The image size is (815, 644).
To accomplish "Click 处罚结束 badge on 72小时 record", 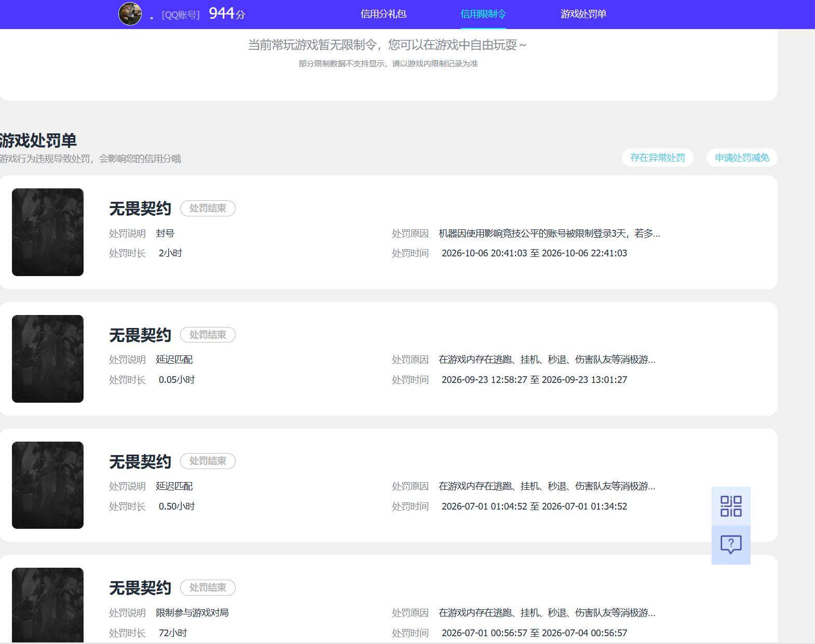I will pyautogui.click(x=208, y=587).
